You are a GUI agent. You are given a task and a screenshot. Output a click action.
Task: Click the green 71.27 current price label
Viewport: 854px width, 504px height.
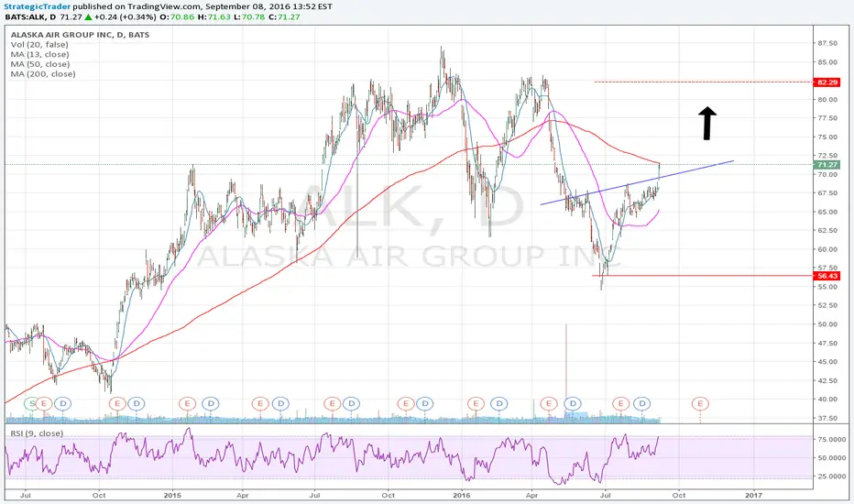click(x=827, y=165)
